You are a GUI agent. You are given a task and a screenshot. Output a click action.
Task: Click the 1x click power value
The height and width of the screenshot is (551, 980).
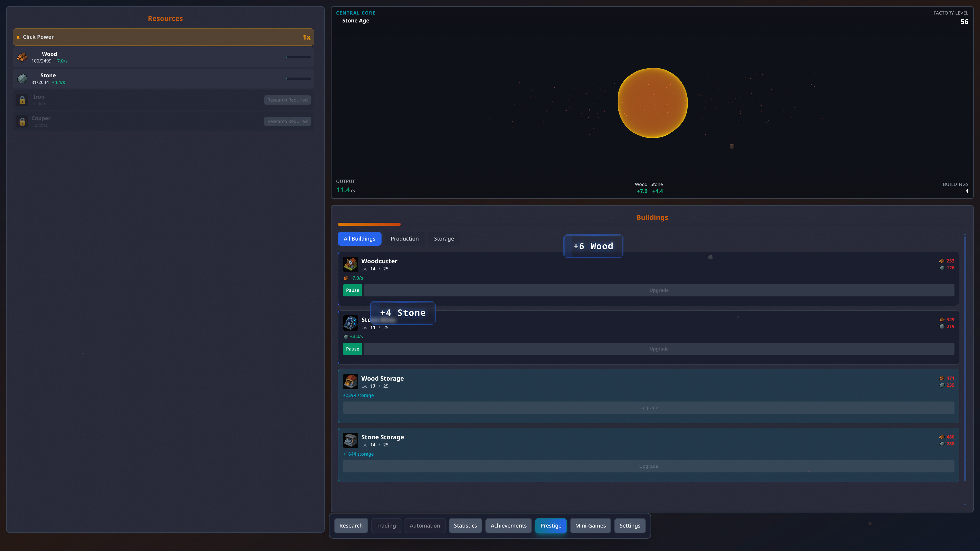point(307,37)
